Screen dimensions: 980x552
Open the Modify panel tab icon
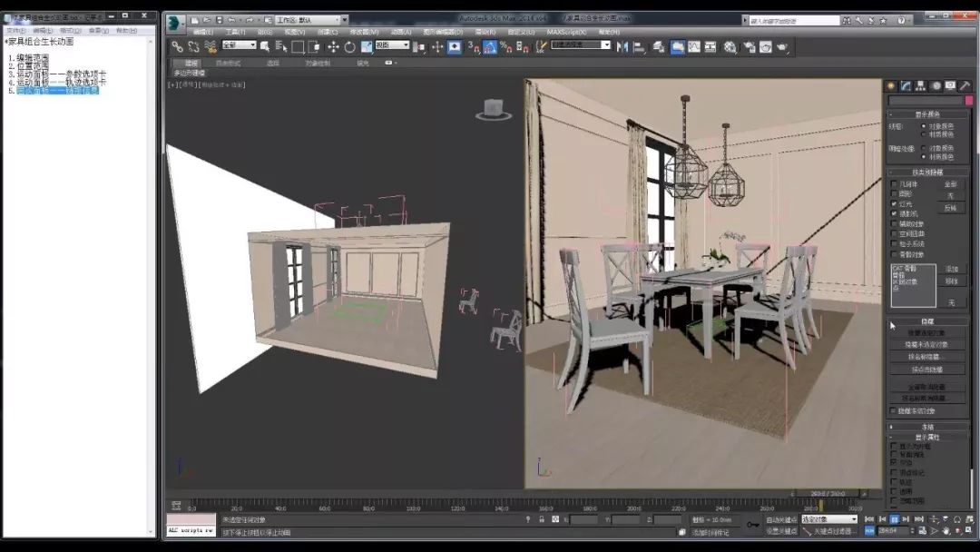(906, 85)
